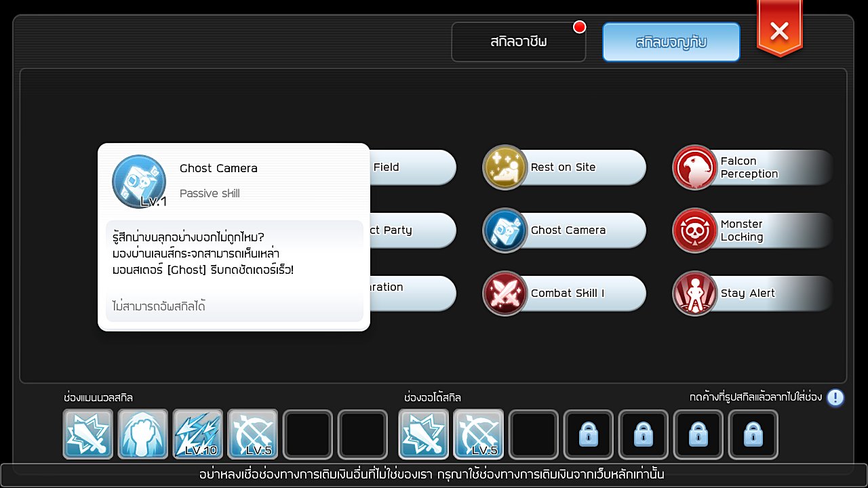The width and height of the screenshot is (868, 488).
Task: Tap the bow LV.5 auto skill slot
Action: 479,434
